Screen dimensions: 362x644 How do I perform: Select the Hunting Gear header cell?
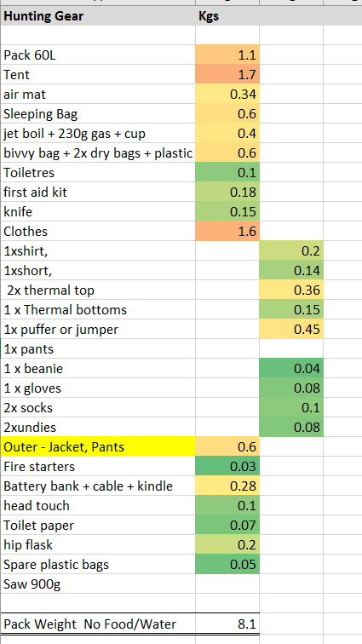[x=98, y=16]
